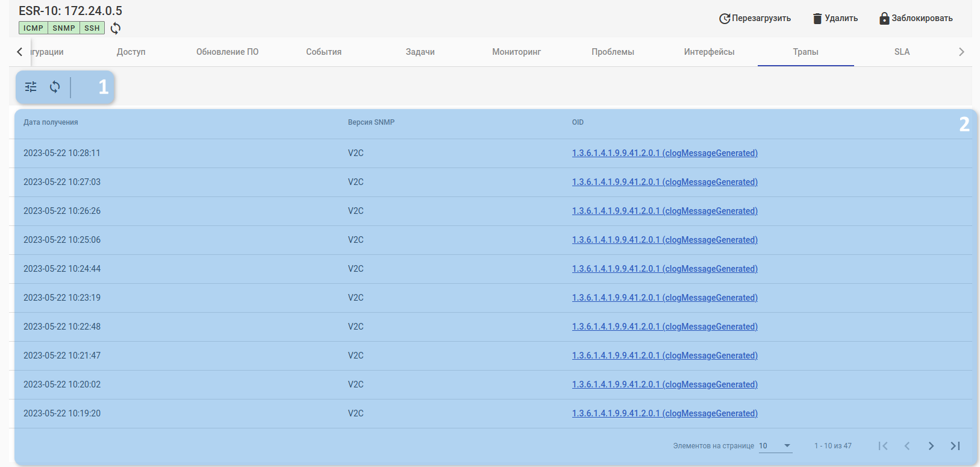Select the date cell 2023-05-22 10:20:02
The height and width of the screenshot is (467, 980).
(x=62, y=384)
